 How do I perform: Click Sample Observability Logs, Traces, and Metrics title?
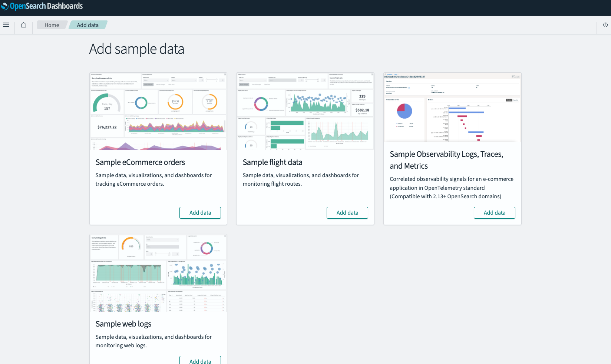(446, 160)
